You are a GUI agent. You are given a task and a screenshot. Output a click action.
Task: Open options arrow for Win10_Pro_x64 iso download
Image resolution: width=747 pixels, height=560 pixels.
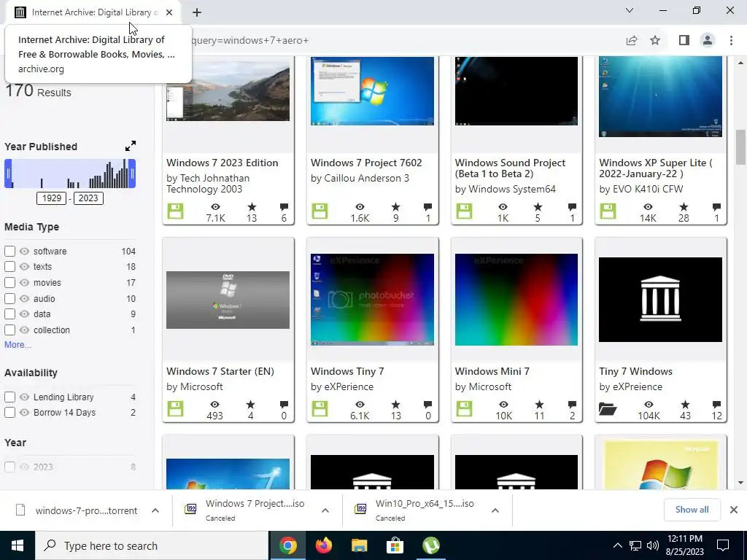click(495, 510)
